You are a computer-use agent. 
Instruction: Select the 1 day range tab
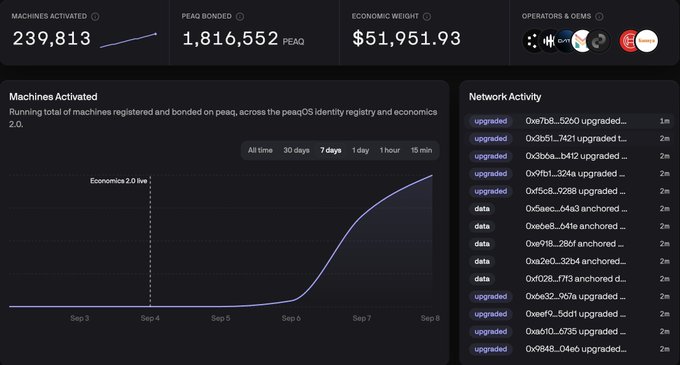[360, 150]
